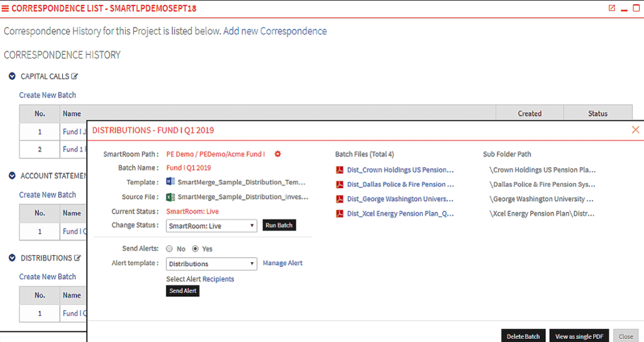
Task: Collapse the Capital Calls section
Action: click(13, 76)
